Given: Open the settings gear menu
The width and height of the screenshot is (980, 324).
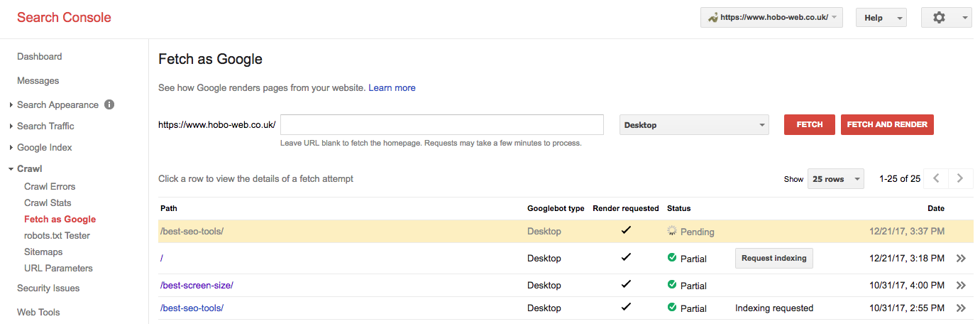Looking at the screenshot, I should click(x=946, y=18).
